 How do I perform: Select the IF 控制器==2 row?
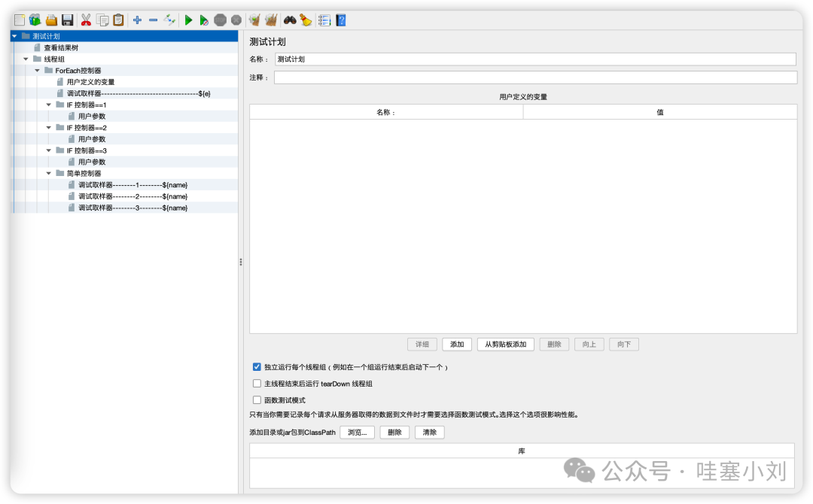(x=124, y=127)
